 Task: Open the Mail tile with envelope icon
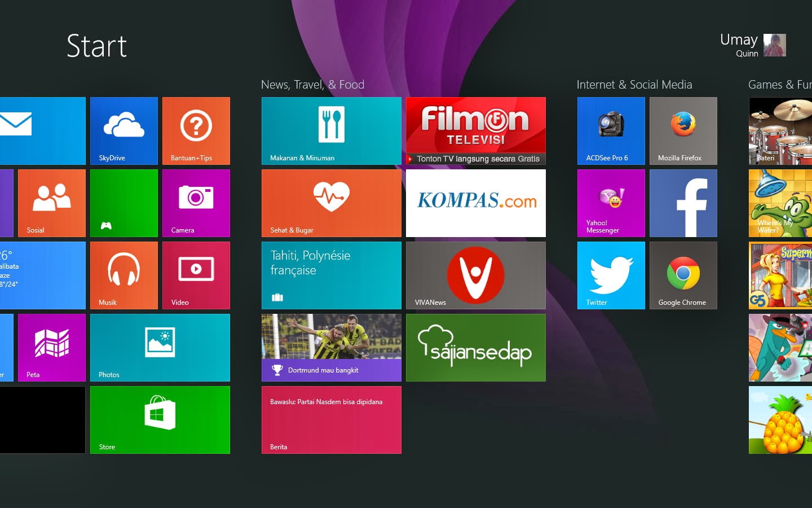click(x=42, y=131)
